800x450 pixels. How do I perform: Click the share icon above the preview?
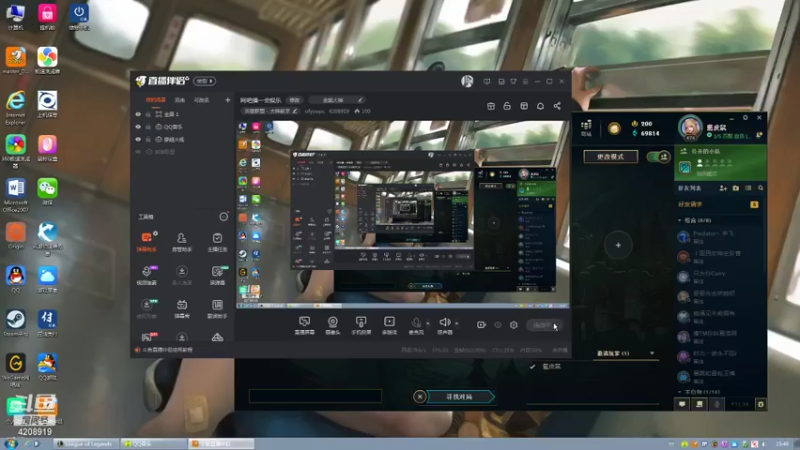557,106
